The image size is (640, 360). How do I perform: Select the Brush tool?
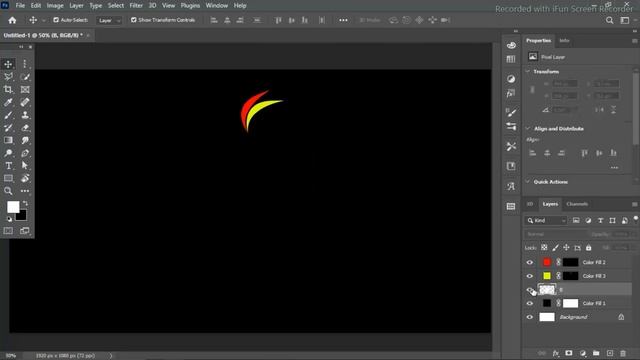[8, 115]
